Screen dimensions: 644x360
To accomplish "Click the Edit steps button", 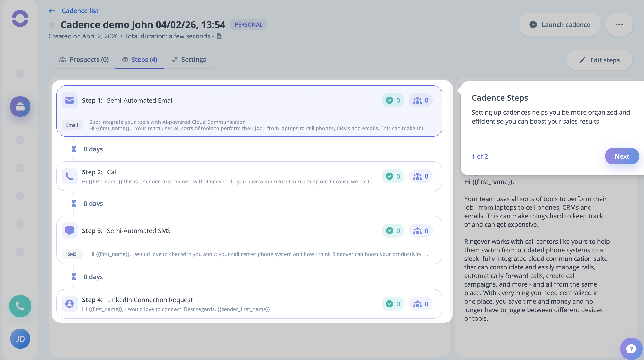I will [x=599, y=60].
